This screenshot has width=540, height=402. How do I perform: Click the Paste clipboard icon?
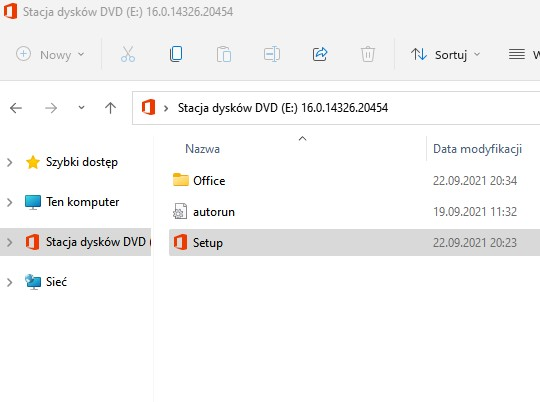click(224, 54)
